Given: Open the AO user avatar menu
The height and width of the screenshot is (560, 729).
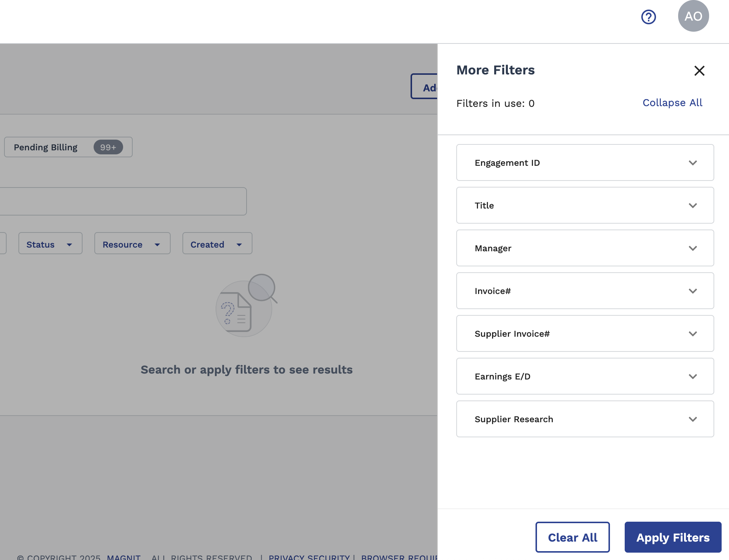Looking at the screenshot, I should pyautogui.click(x=693, y=16).
